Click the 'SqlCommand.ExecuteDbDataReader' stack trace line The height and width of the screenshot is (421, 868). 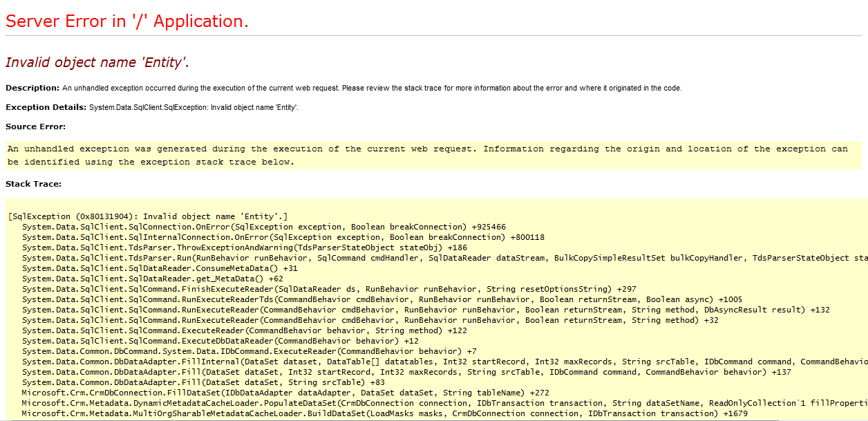pos(220,341)
